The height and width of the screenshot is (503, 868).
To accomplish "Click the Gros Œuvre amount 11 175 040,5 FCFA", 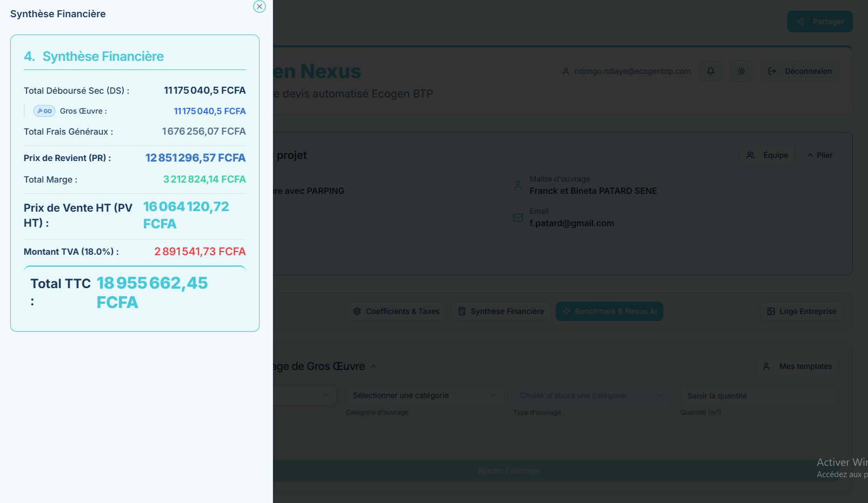I will click(210, 111).
